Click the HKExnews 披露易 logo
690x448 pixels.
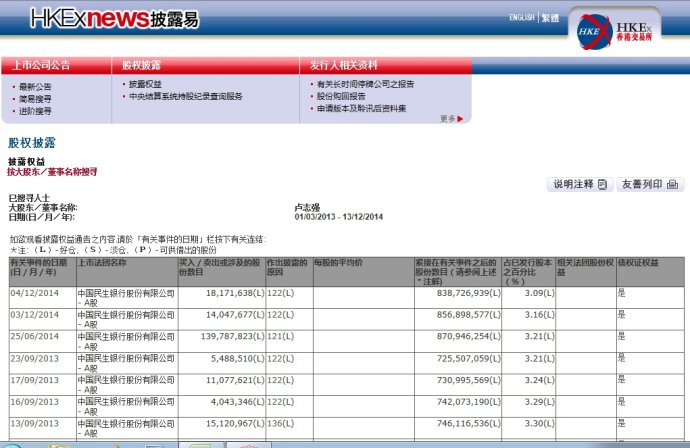(114, 18)
